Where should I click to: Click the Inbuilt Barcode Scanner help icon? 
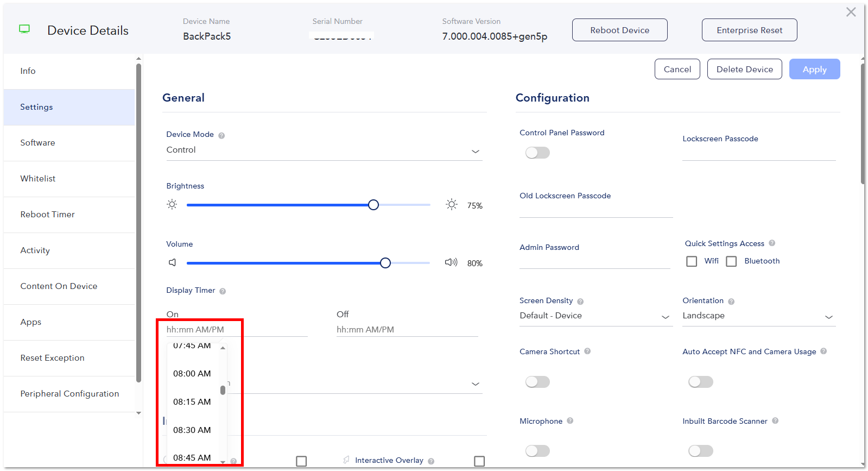click(x=775, y=420)
